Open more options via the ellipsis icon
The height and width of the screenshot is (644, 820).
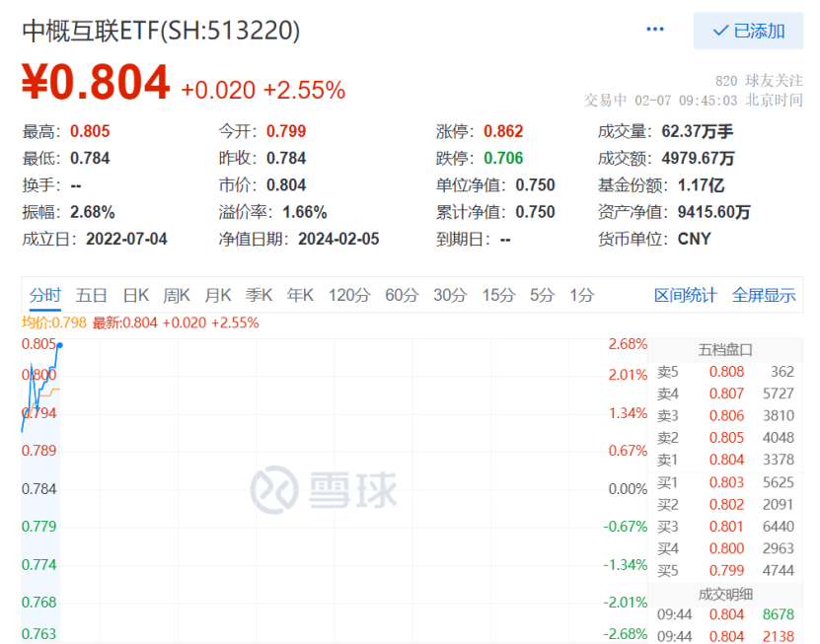[654, 29]
